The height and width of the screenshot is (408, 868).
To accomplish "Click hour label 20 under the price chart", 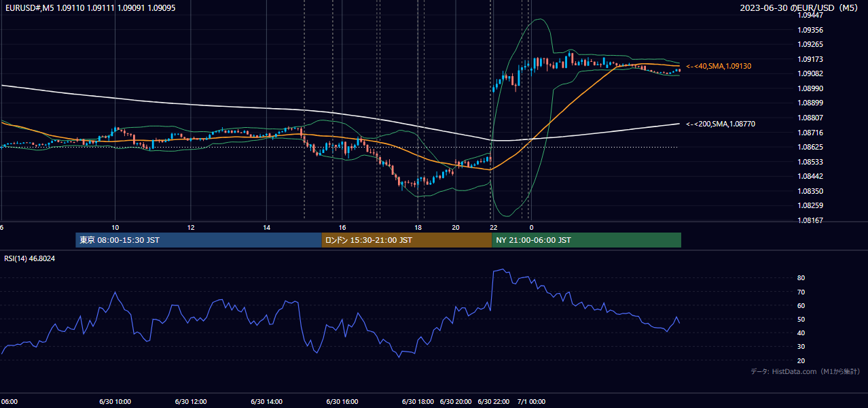I will [x=456, y=227].
